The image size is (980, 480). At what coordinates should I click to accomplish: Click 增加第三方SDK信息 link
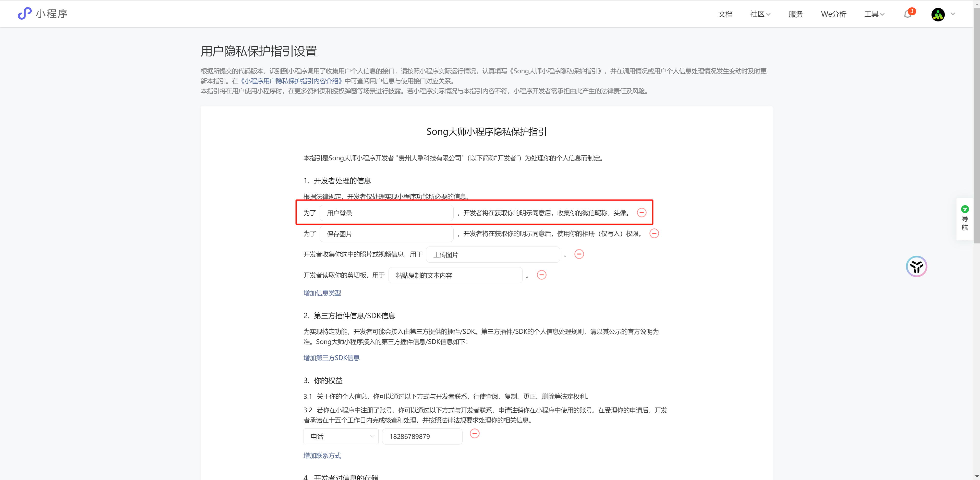[x=331, y=358]
